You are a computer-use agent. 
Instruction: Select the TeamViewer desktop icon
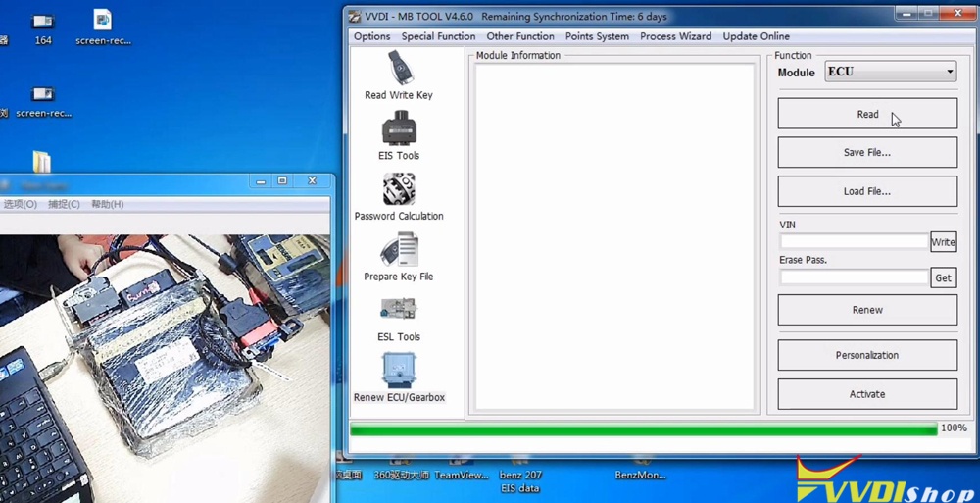(462, 470)
